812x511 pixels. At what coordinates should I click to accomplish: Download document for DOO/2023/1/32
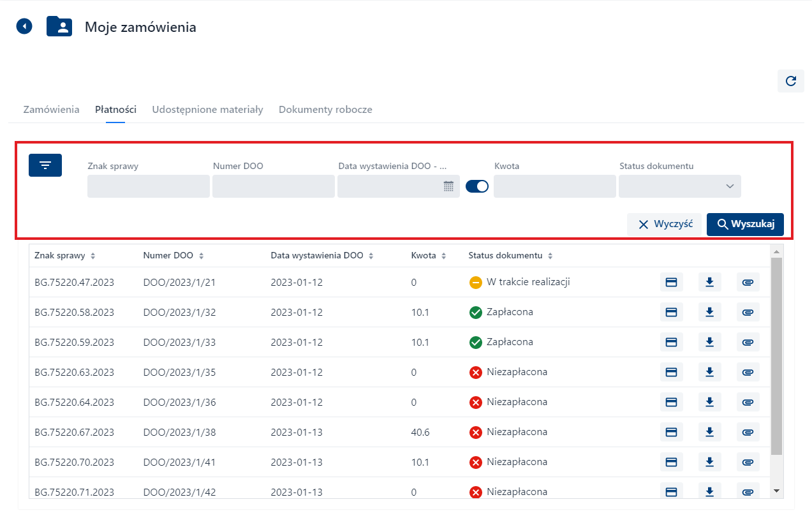pos(709,312)
